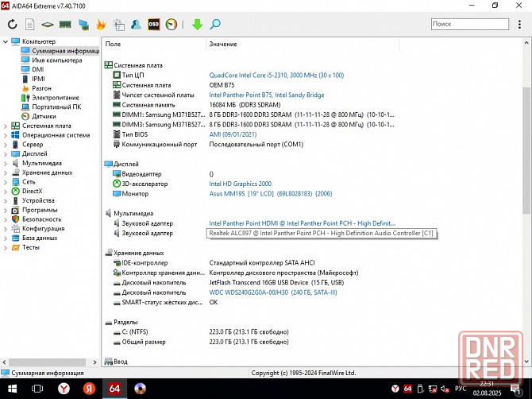Click the tree pane right scroll arrow
This screenshot has width=532, height=399.
pyautogui.click(x=94, y=362)
